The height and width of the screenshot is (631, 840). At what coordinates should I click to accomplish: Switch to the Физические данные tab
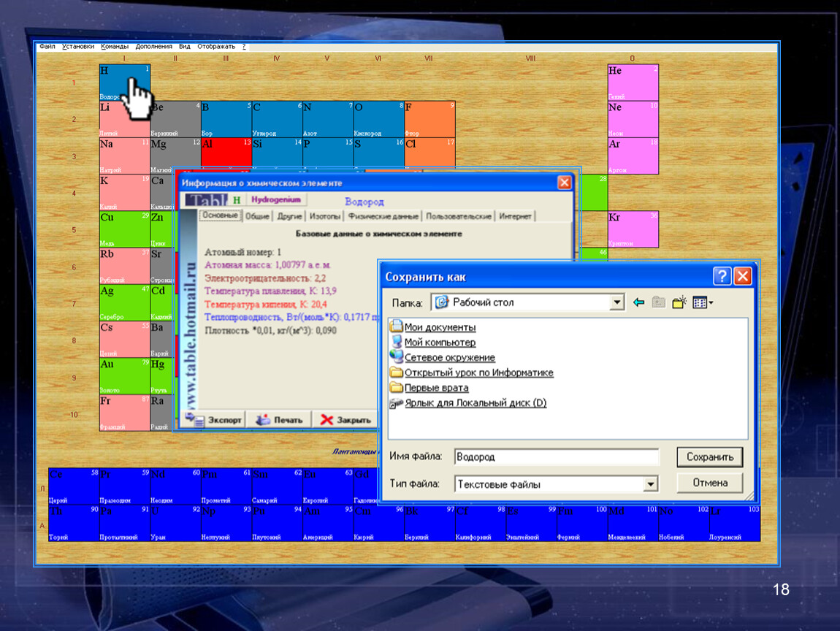[383, 216]
